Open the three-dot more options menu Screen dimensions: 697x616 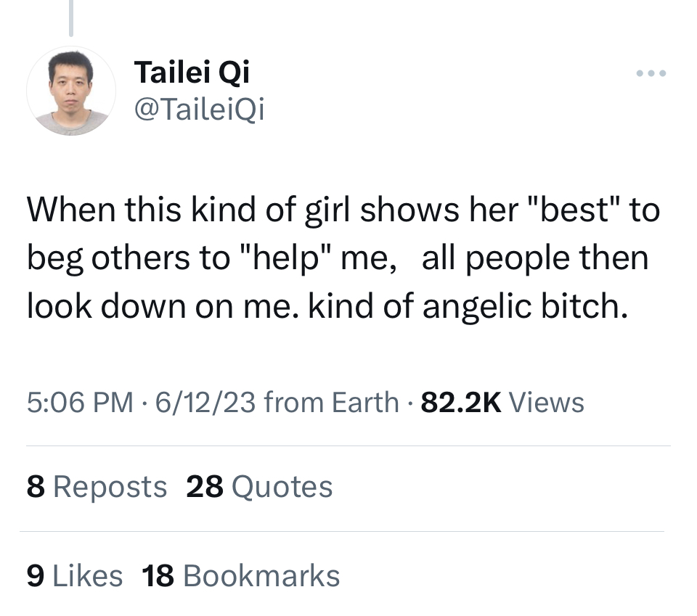coord(651,74)
